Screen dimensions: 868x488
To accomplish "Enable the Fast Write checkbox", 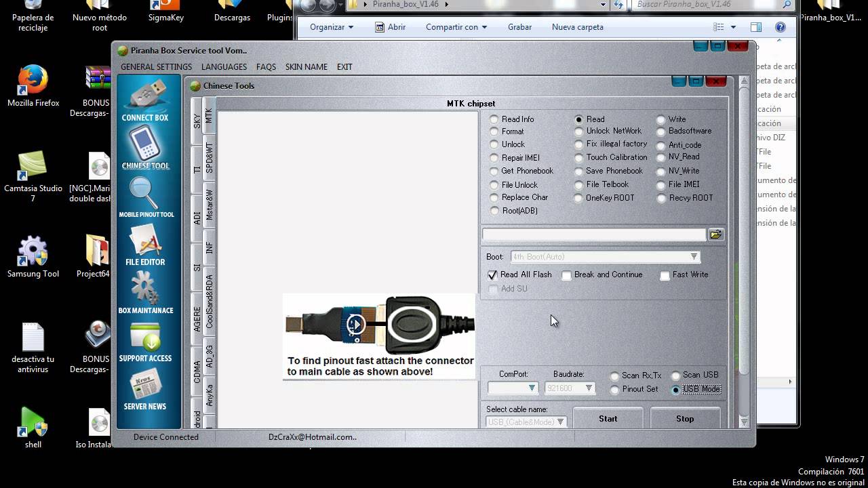I will click(665, 275).
